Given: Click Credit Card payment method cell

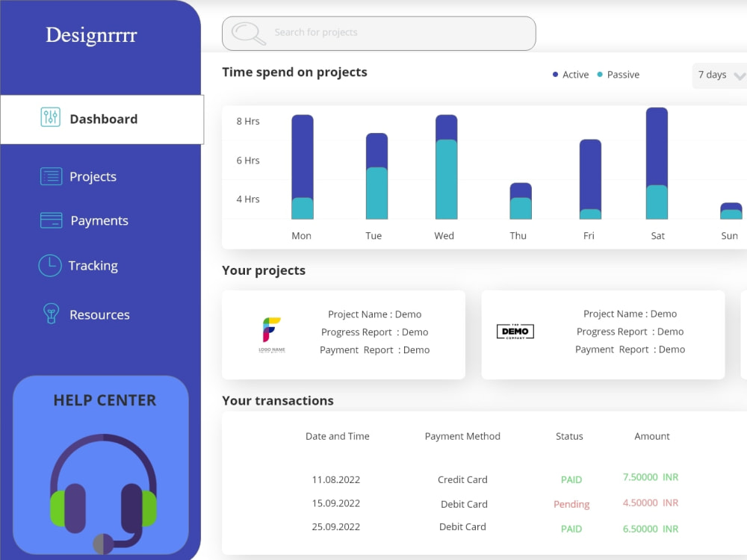Looking at the screenshot, I should pyautogui.click(x=462, y=479).
